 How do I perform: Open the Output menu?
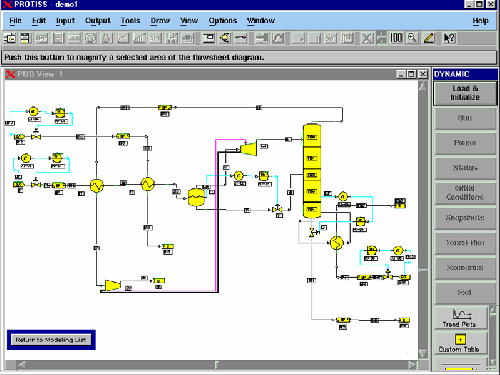click(98, 21)
